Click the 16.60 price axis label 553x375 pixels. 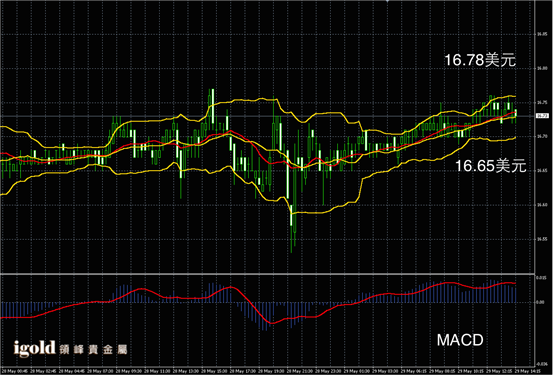542,205
